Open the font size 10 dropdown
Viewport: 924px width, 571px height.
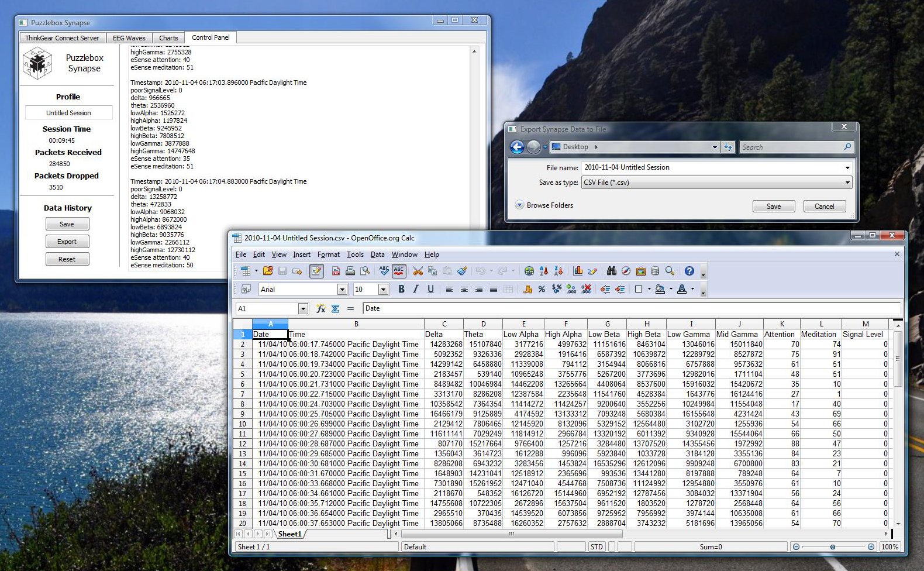tap(383, 289)
